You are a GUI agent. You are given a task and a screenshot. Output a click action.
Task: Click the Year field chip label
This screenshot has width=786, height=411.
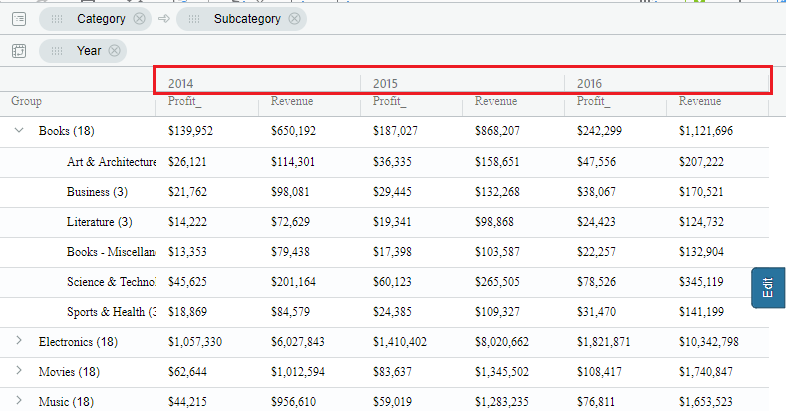click(89, 51)
